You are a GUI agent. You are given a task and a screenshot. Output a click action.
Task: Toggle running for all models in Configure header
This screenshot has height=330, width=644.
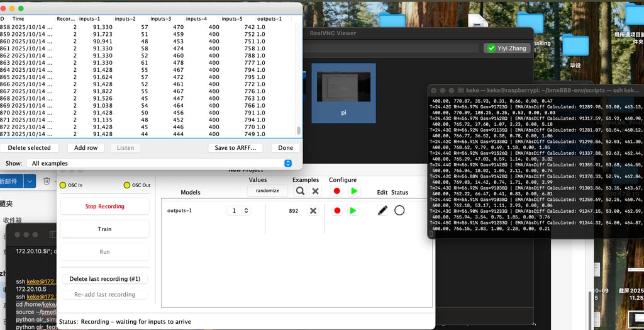tap(354, 191)
